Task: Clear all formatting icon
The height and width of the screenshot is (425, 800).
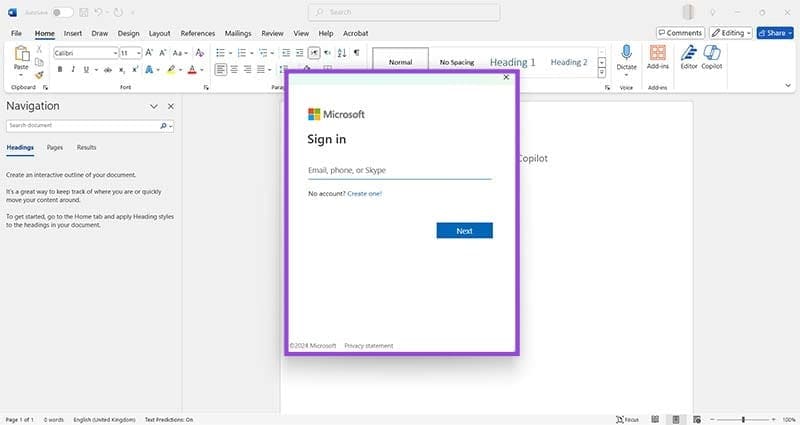Action: point(199,53)
